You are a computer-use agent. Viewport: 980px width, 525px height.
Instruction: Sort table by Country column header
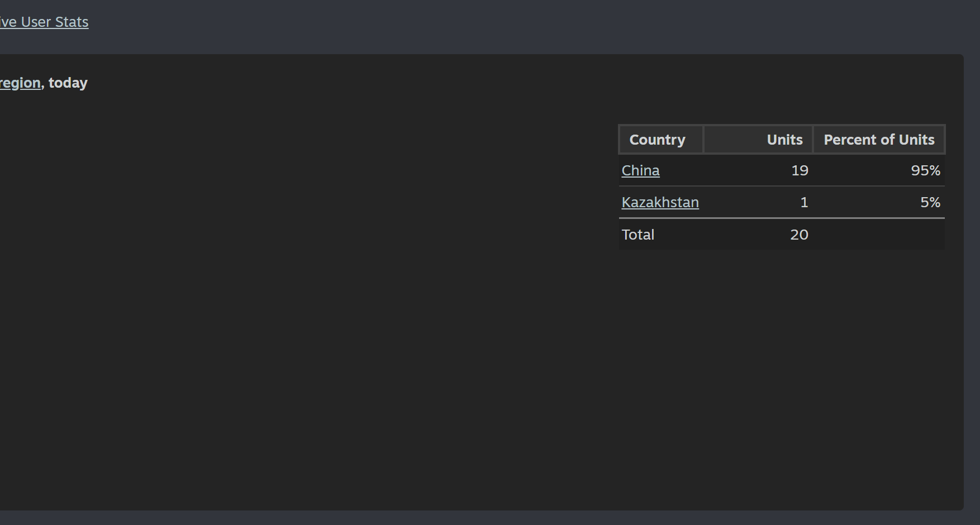point(657,140)
